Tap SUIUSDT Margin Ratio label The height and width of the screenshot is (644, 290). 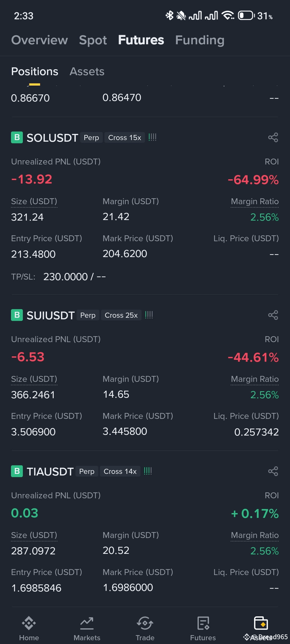pyautogui.click(x=255, y=379)
